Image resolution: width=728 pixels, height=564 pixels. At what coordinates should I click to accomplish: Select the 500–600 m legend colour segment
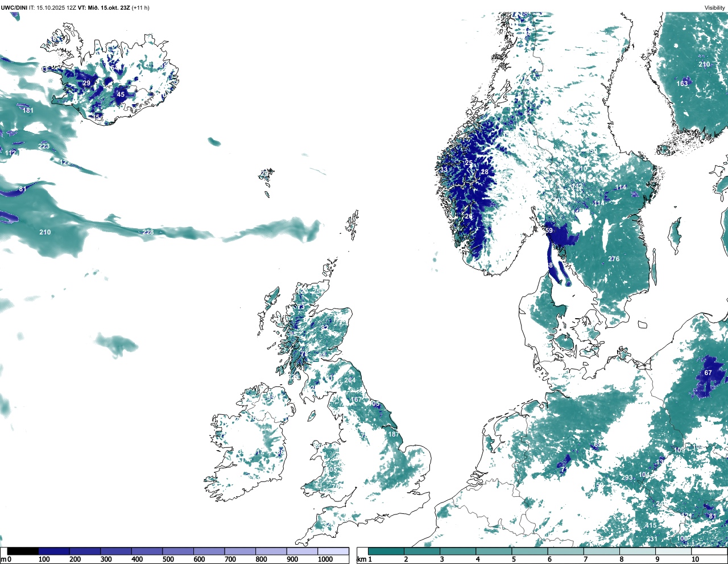pos(178,551)
